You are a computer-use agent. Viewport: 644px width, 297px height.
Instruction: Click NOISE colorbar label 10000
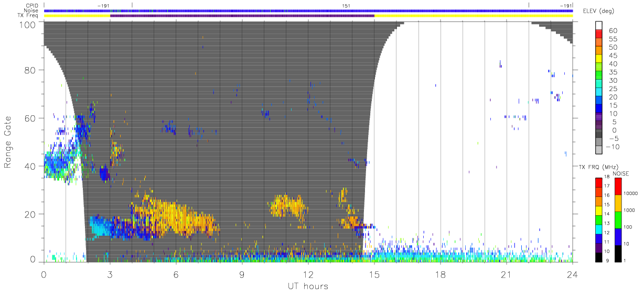coord(631,193)
